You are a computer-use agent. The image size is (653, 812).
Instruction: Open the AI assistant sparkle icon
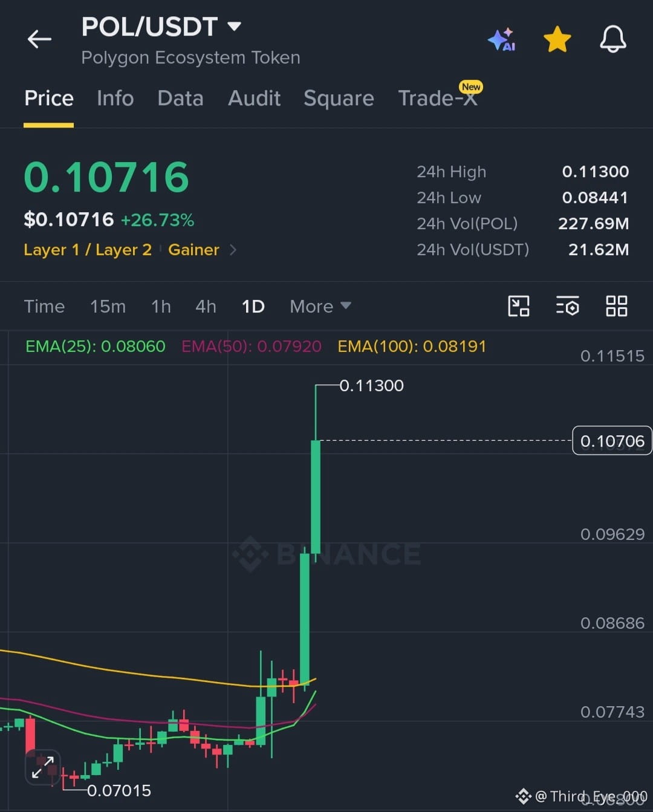tap(502, 39)
